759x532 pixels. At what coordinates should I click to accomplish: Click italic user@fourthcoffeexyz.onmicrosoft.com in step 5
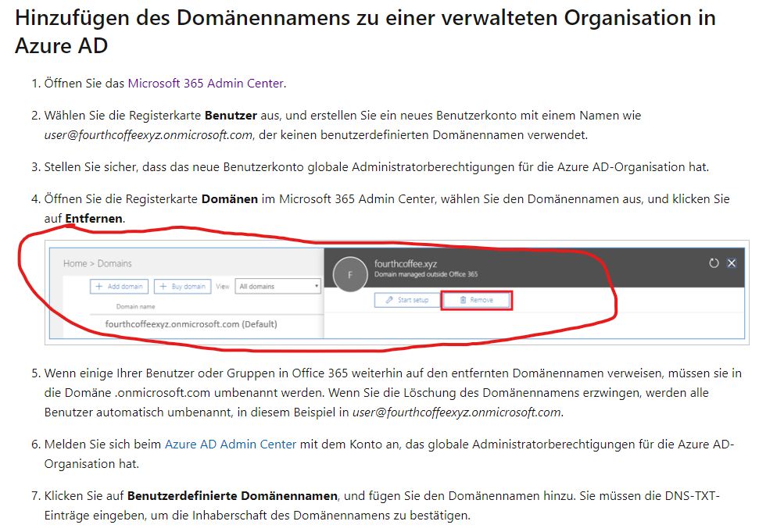tap(457, 412)
